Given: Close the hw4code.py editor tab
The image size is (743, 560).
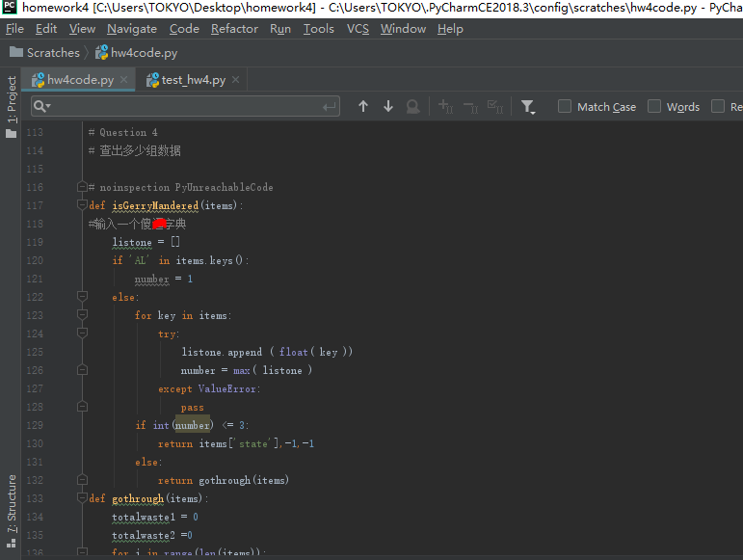Looking at the screenshot, I should pos(124,80).
